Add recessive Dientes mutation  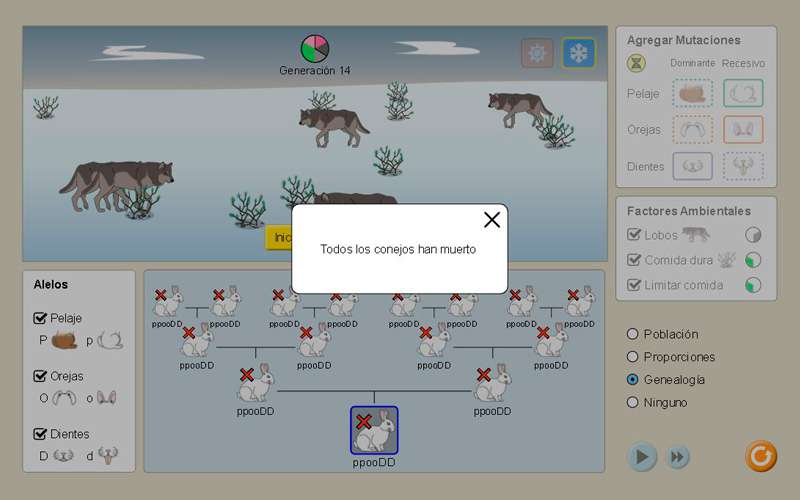point(743,166)
